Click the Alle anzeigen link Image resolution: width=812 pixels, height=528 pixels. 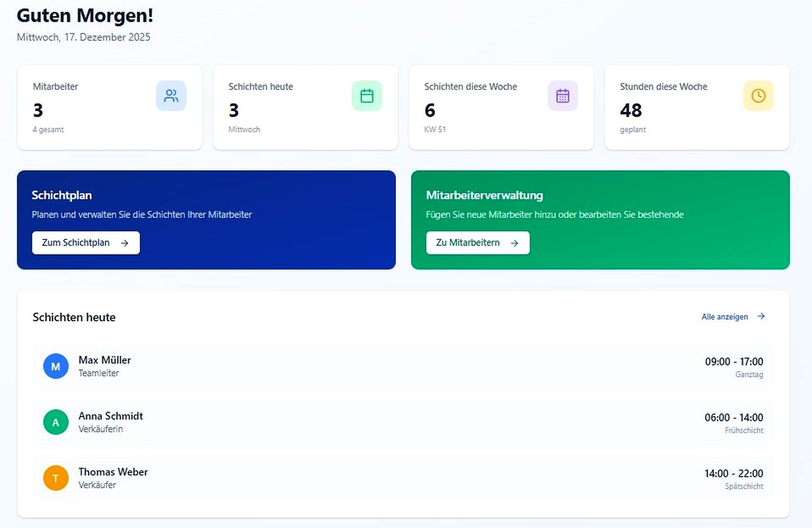pyautogui.click(x=724, y=317)
